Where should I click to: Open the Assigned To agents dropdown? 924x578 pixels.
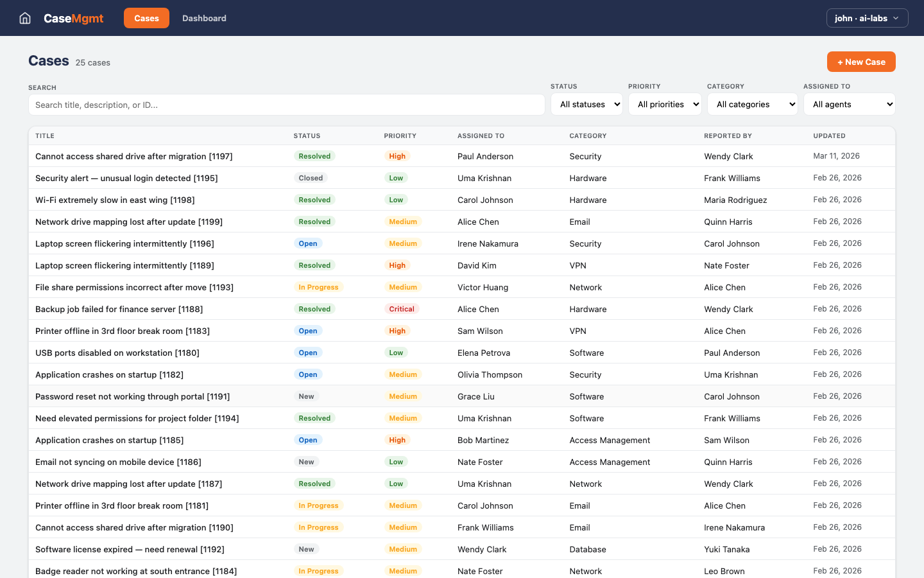tap(850, 103)
